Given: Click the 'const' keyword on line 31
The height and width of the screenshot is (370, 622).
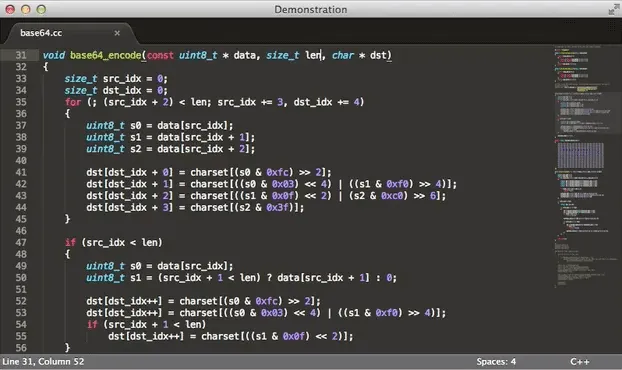Looking at the screenshot, I should pos(160,55).
